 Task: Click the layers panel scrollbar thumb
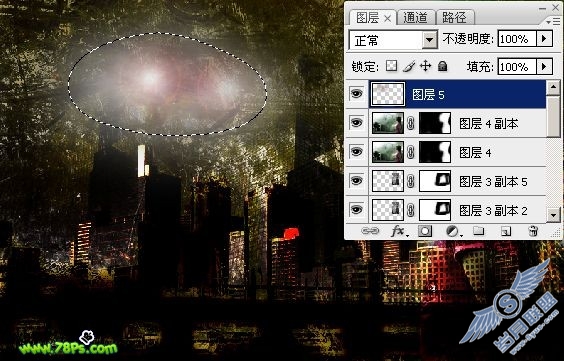(553, 116)
